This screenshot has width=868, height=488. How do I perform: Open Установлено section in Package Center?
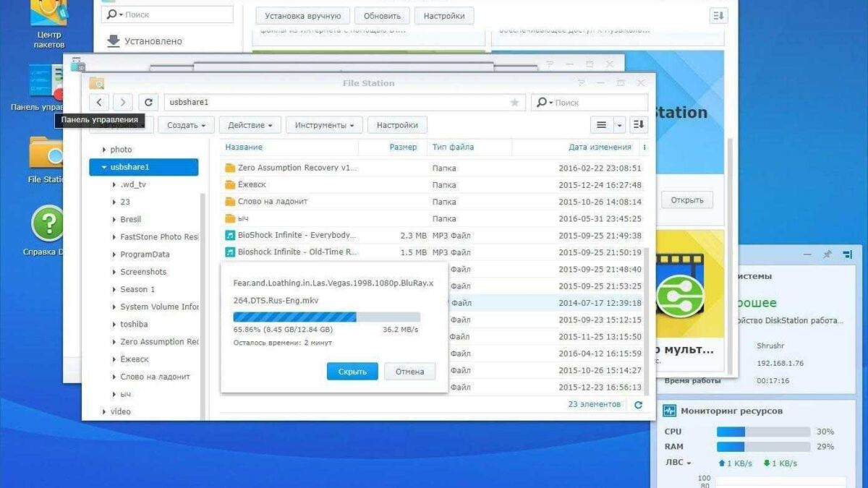(x=145, y=41)
